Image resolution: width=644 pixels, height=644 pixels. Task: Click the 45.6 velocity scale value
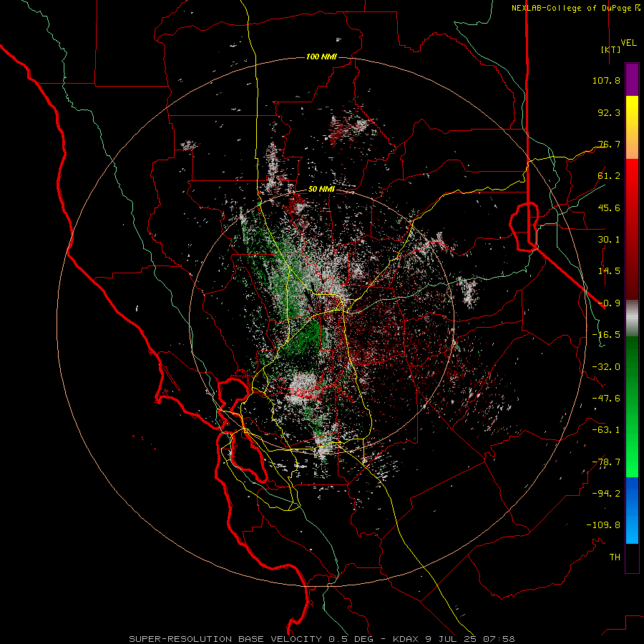point(609,208)
